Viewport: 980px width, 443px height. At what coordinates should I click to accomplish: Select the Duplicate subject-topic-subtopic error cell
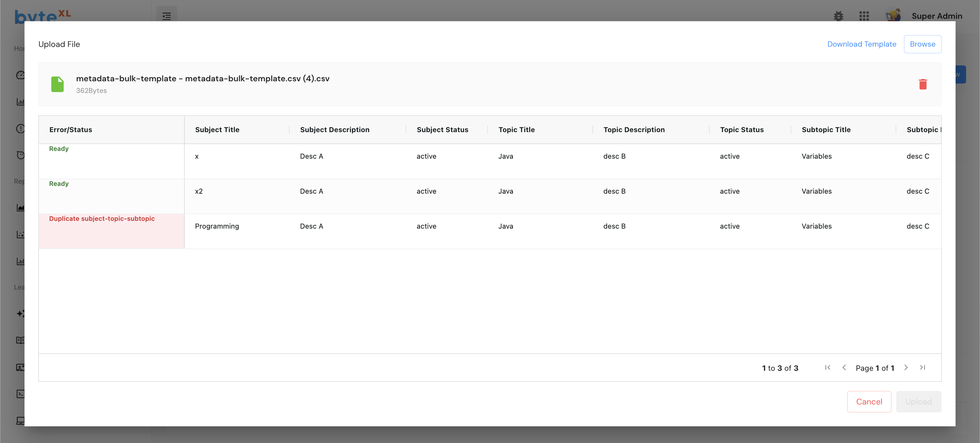pos(102,219)
